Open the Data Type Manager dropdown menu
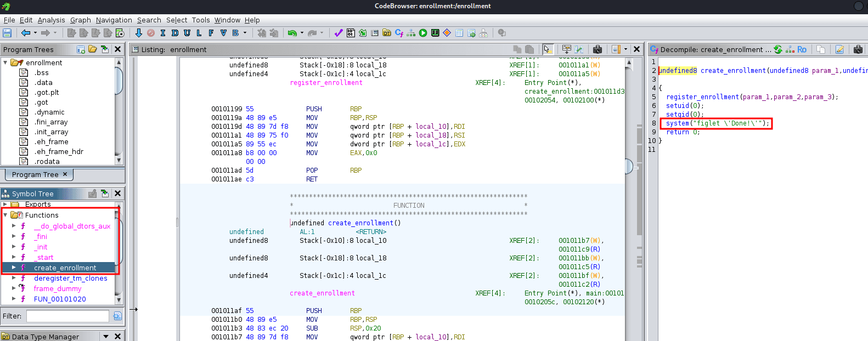Viewport: 868px width, 341px height. point(106,337)
